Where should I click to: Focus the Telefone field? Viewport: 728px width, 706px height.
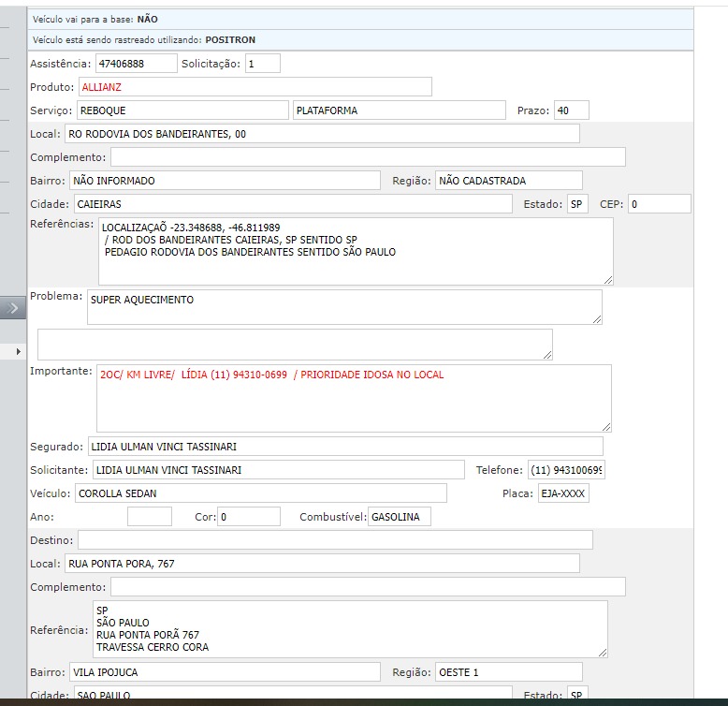tap(566, 470)
